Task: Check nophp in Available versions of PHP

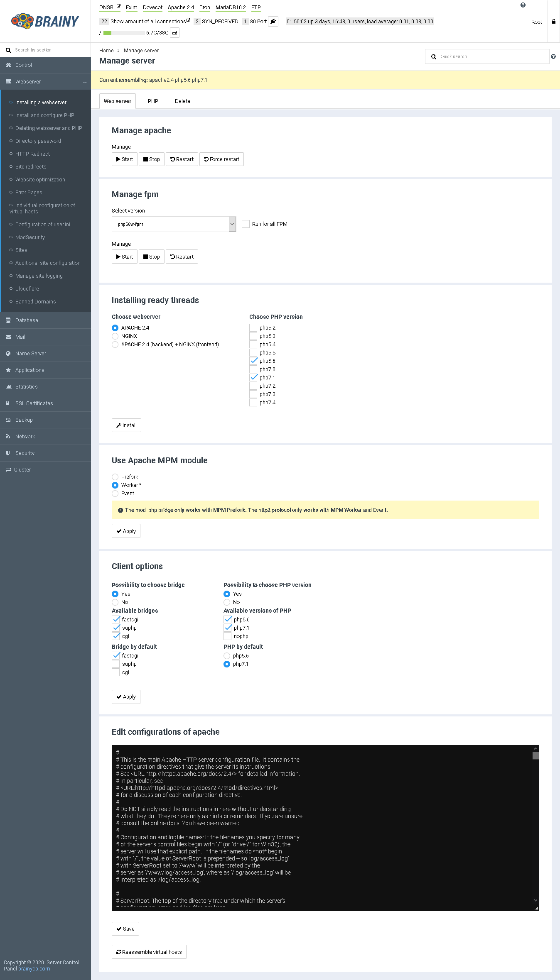Action: point(228,636)
